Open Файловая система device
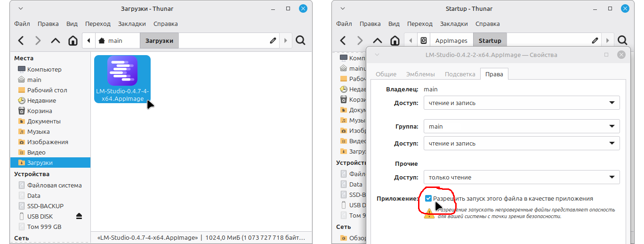Screen dimensions: 644x244 click(x=50, y=185)
